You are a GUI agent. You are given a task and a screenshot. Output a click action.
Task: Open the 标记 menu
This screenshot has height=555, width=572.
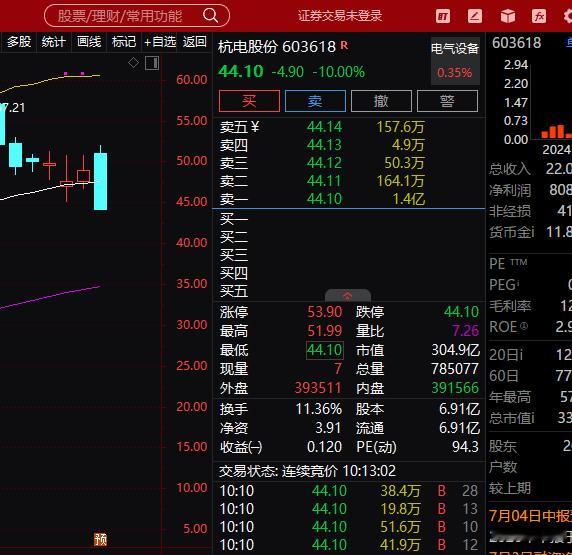124,42
